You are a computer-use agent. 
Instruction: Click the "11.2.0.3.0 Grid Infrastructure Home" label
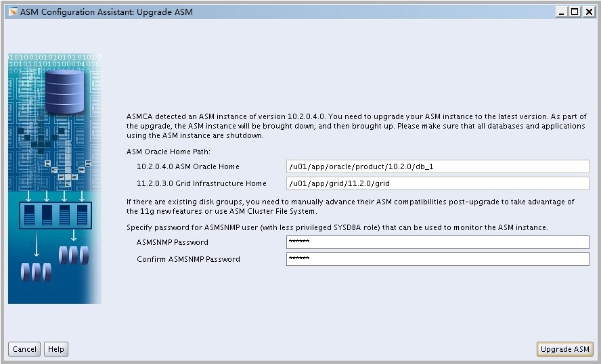pyautogui.click(x=201, y=183)
